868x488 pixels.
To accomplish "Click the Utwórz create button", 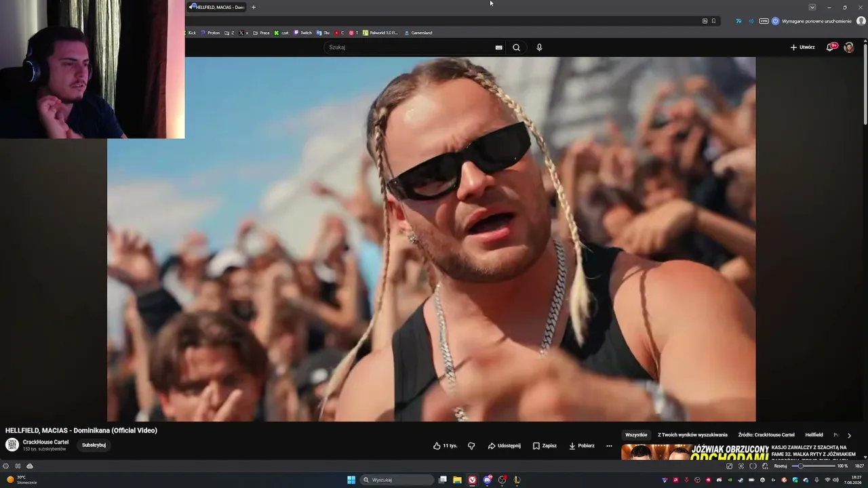I will [x=802, y=47].
